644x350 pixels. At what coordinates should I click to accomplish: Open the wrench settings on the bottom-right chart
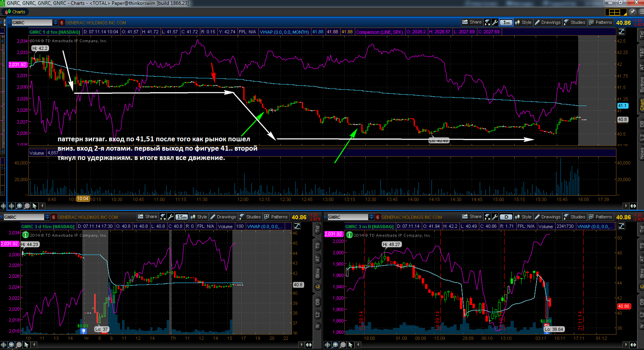pos(495,217)
